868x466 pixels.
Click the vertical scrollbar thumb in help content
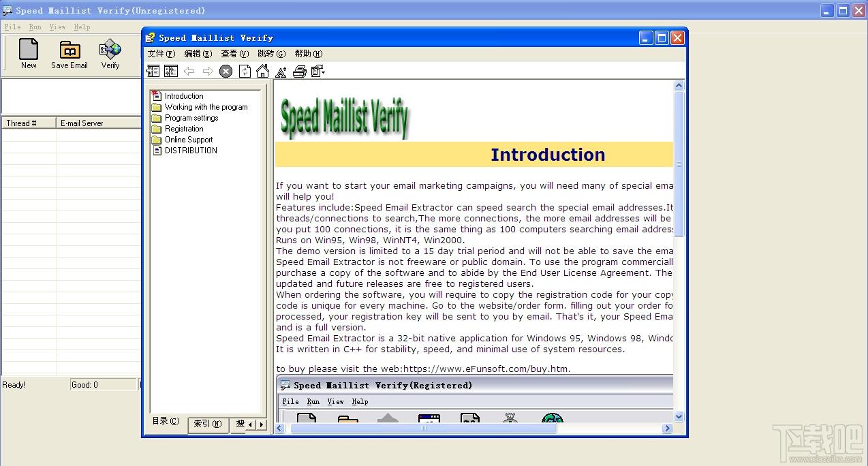(x=679, y=164)
